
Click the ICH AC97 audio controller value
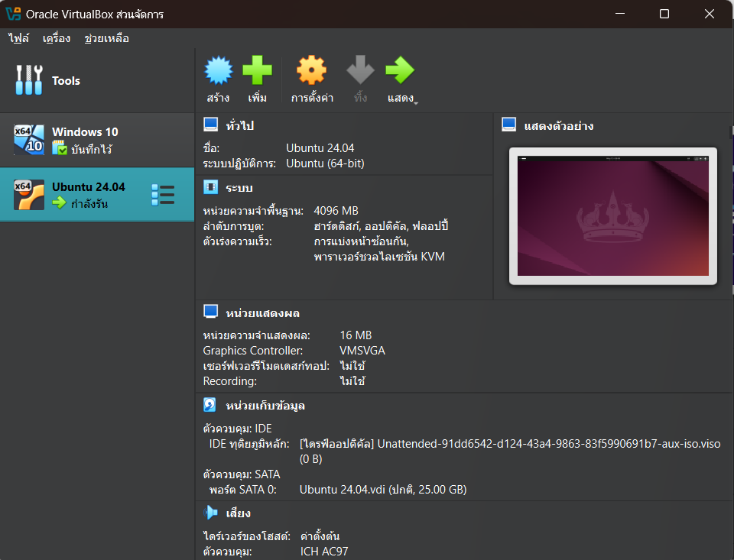click(324, 552)
